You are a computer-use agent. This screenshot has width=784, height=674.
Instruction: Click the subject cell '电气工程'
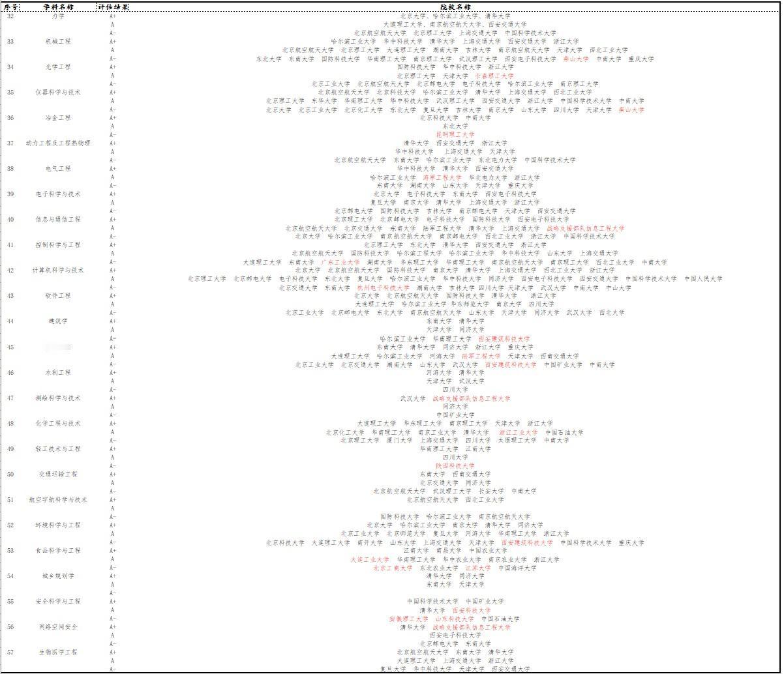[58, 168]
